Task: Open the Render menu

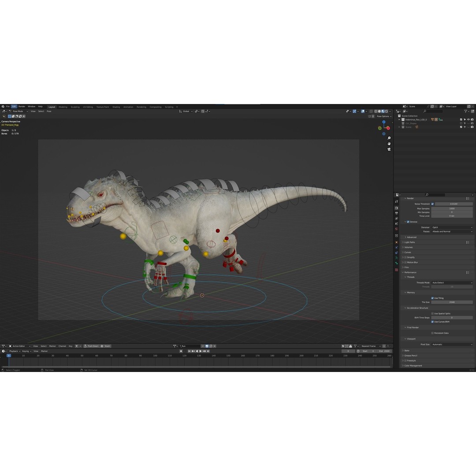Action: point(22,107)
